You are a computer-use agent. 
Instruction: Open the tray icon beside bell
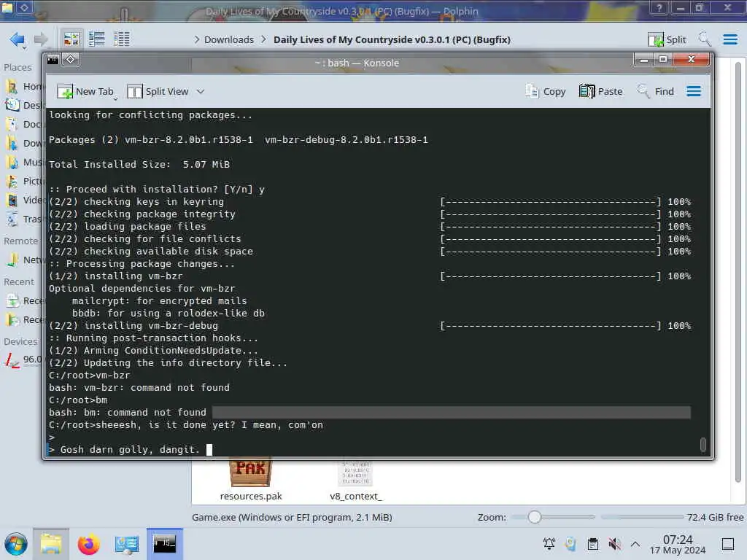570,544
